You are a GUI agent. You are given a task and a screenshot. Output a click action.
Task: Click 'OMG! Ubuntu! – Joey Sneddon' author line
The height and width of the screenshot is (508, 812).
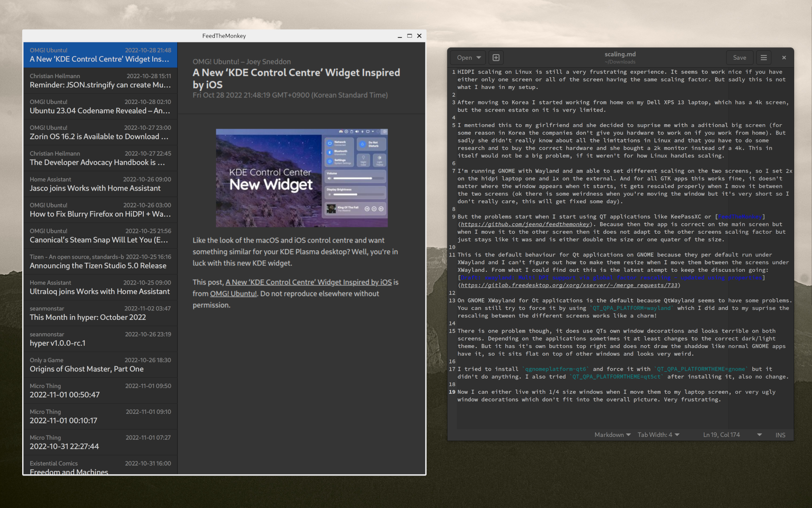[242, 62]
